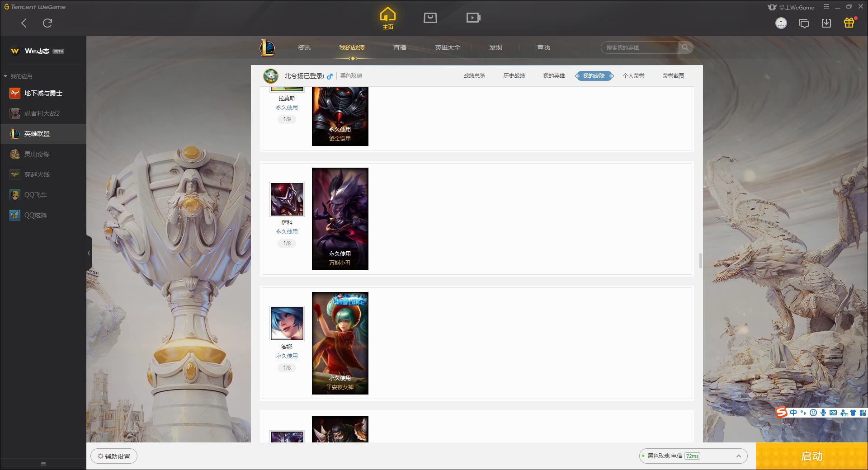
Task: Click the League of Legends logo
Action: point(267,47)
